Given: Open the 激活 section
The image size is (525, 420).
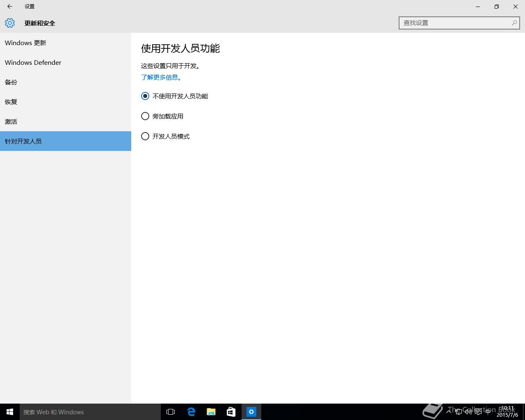Looking at the screenshot, I should click(x=66, y=121).
